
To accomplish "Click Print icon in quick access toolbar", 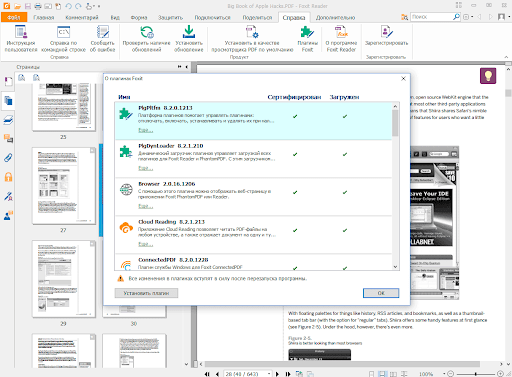I will pyautogui.click(x=38, y=6).
